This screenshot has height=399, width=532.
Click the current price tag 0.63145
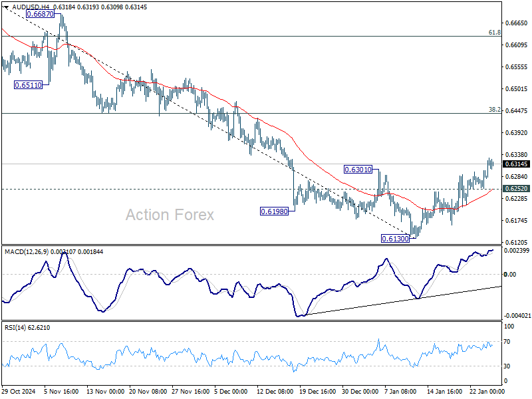pos(517,164)
